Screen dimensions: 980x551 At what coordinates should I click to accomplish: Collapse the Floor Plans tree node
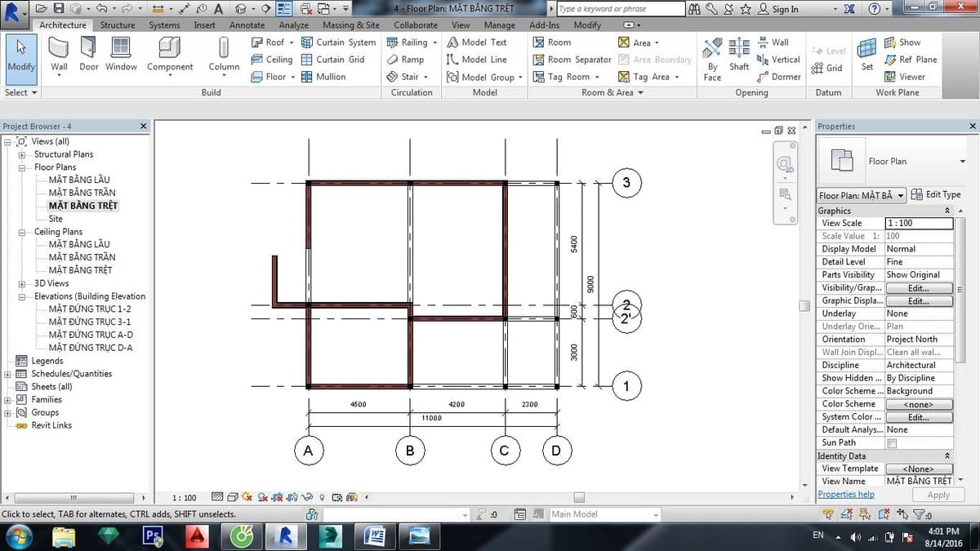tap(20, 167)
